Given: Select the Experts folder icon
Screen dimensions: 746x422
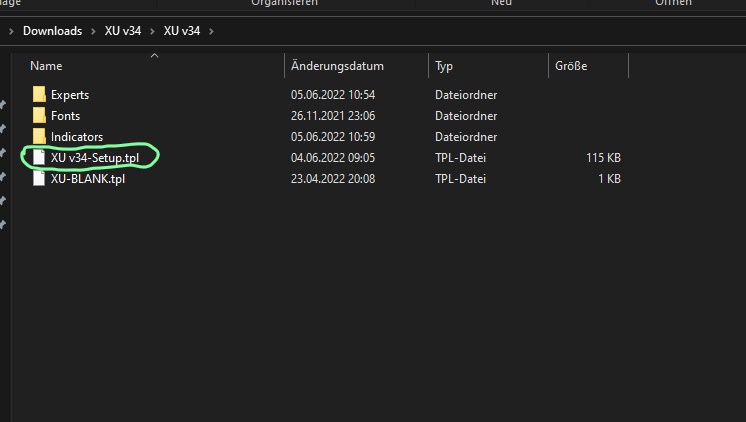Looking at the screenshot, I should pyautogui.click(x=39, y=95).
